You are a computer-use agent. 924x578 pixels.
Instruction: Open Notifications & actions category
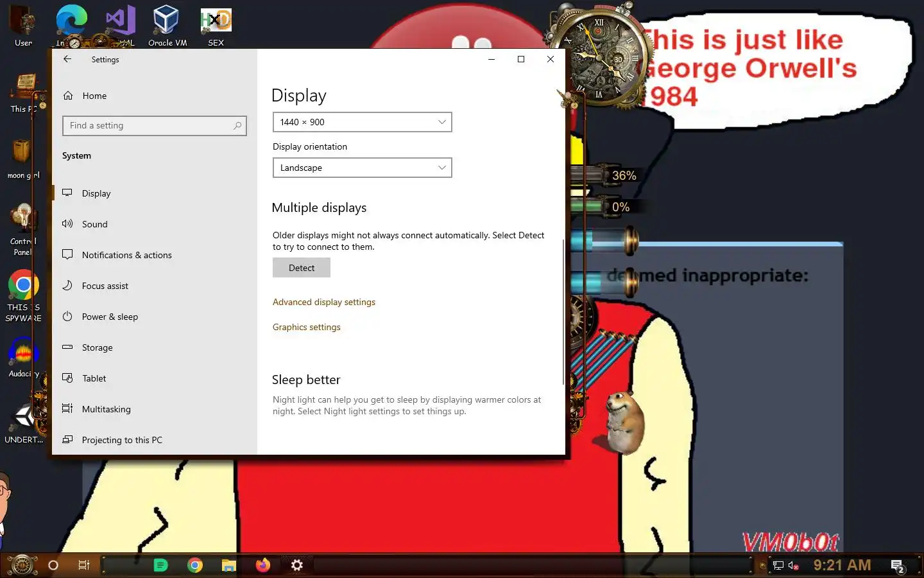pos(154,255)
